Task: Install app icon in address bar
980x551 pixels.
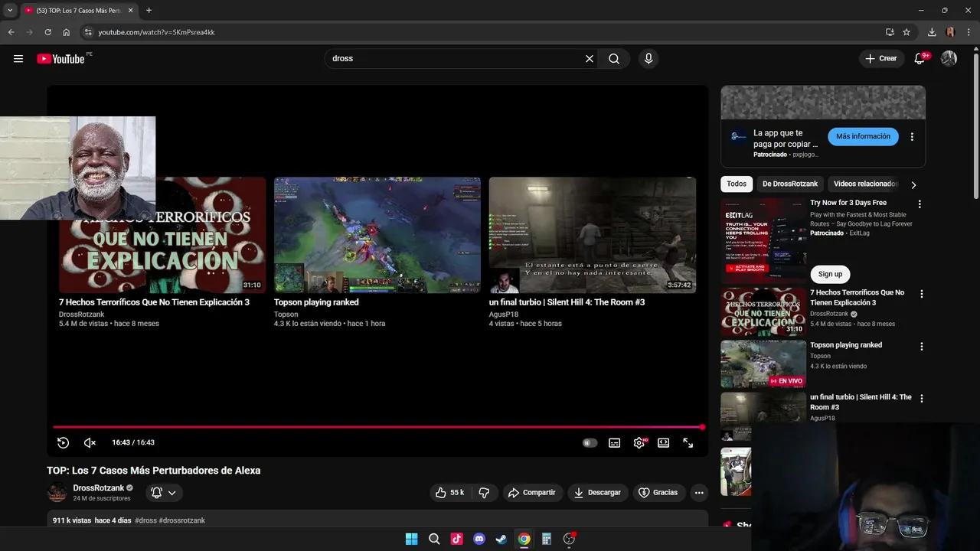Action: [x=890, y=32]
